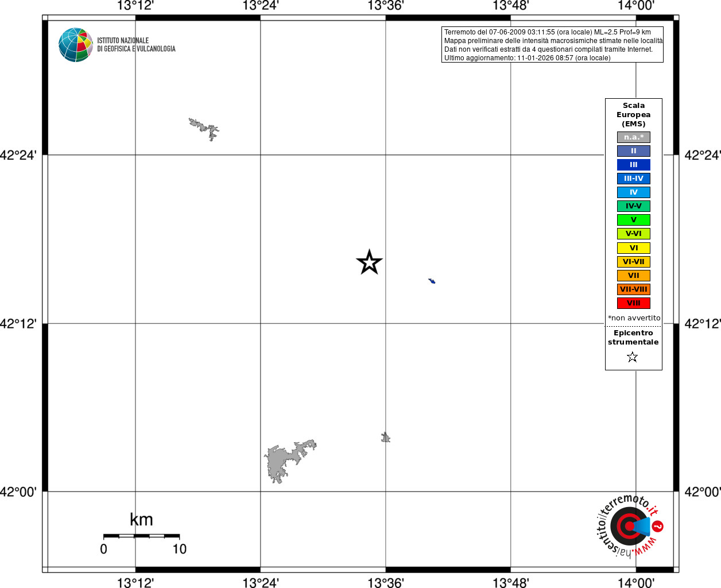Click the 'Epicentro strumentale' legend label

click(633, 338)
